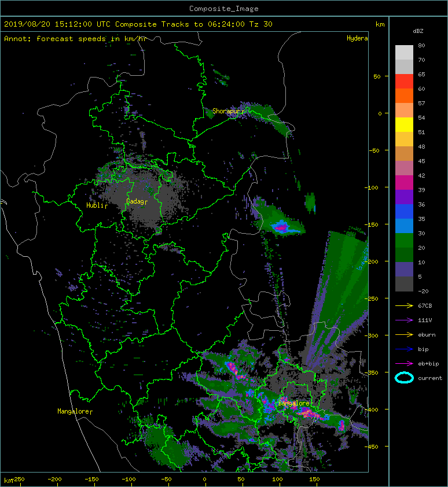The width and height of the screenshot is (448, 487).
Task: Click the '-20' value on dBZ scale
Action: [x=423, y=292]
